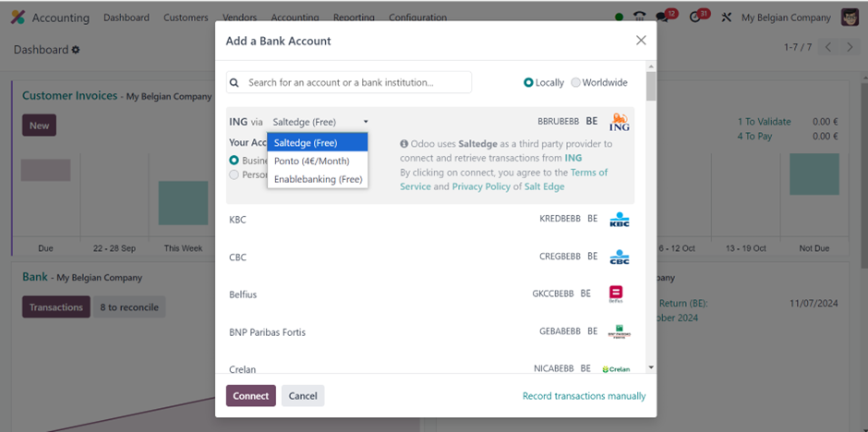Viewport: 868px width, 432px height.
Task: Click the Dashboard settings gear icon
Action: click(x=76, y=50)
